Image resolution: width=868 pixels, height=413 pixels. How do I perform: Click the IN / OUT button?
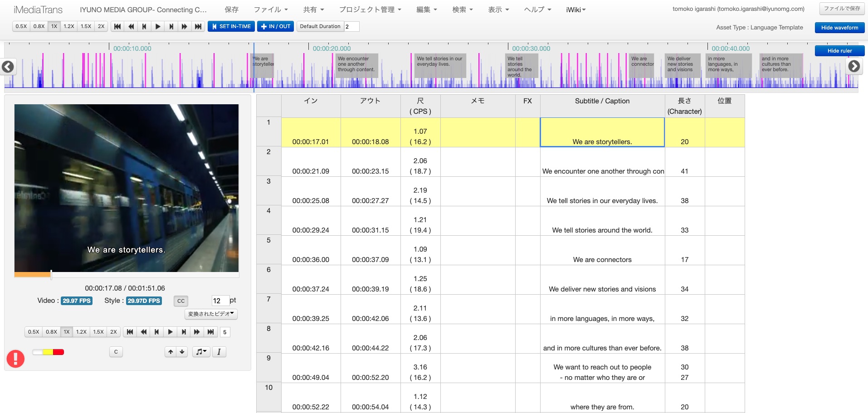coord(275,26)
